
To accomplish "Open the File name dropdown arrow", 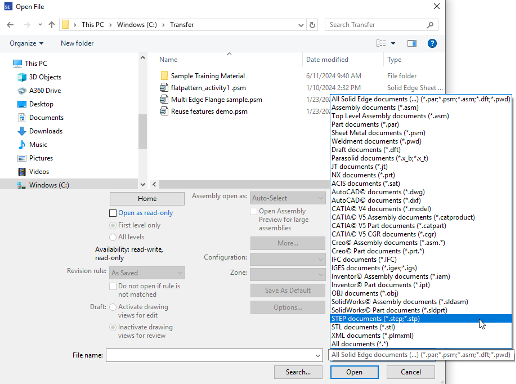I will click(x=318, y=356).
